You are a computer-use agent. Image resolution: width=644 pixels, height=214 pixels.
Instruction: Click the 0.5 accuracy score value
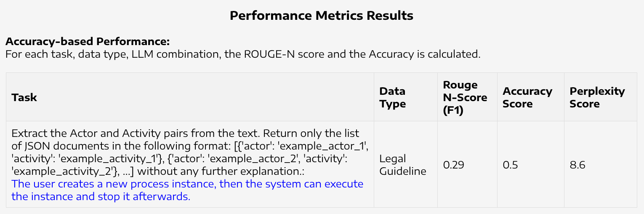click(x=510, y=165)
